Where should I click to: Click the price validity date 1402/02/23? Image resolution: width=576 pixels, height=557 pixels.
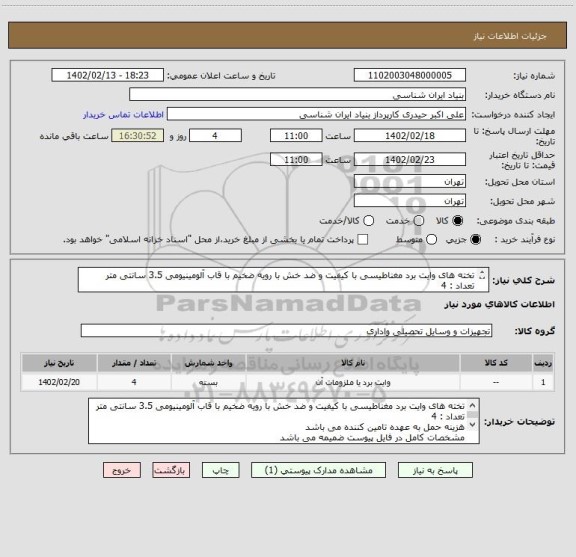pyautogui.click(x=410, y=159)
